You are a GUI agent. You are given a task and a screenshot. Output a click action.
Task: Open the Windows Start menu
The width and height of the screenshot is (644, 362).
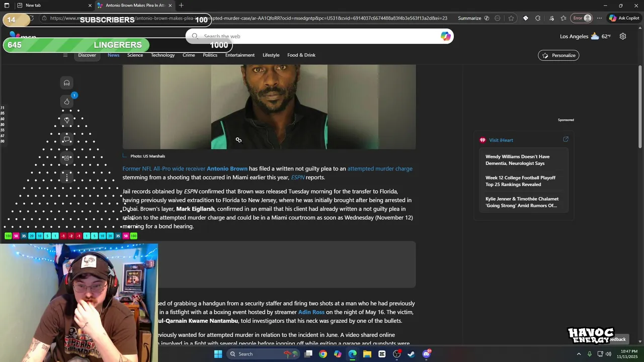(218, 354)
